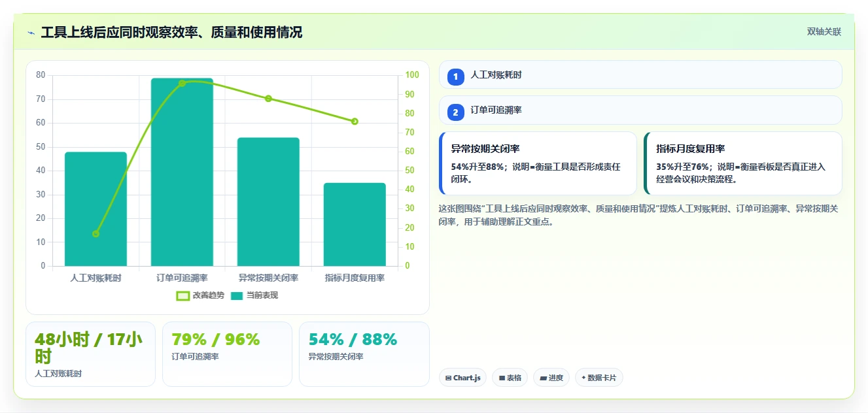The width and height of the screenshot is (868, 413).
Task: Click the trend line point above 人工对账耗时
Action: (x=95, y=233)
